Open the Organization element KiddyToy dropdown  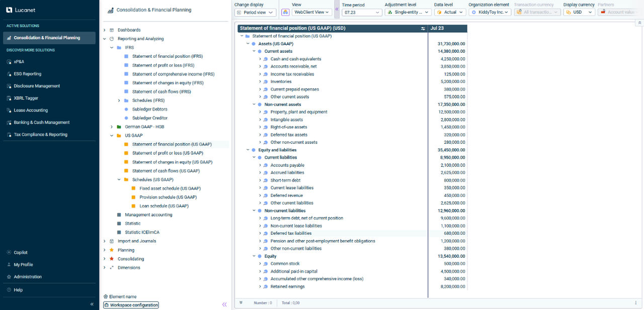click(x=490, y=12)
